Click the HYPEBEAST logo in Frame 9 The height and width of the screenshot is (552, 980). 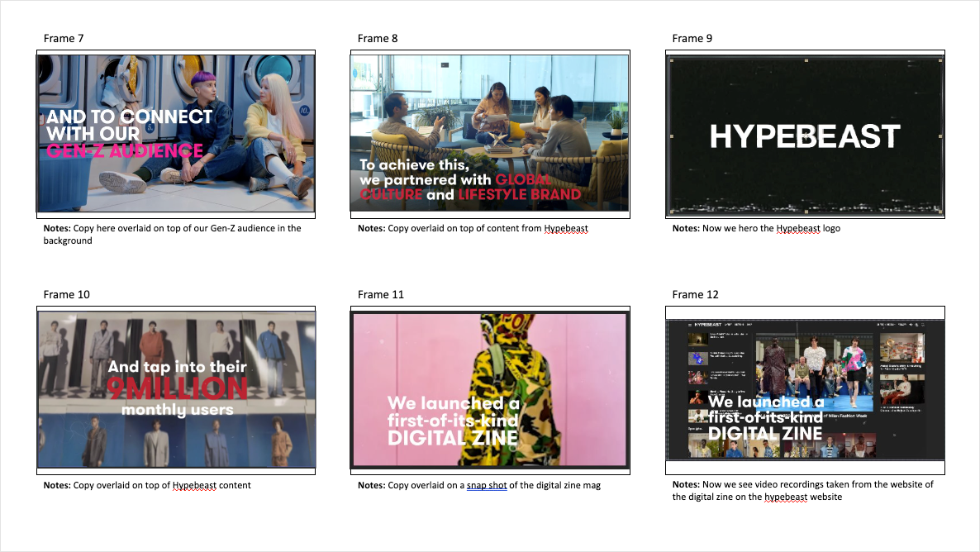804,136
